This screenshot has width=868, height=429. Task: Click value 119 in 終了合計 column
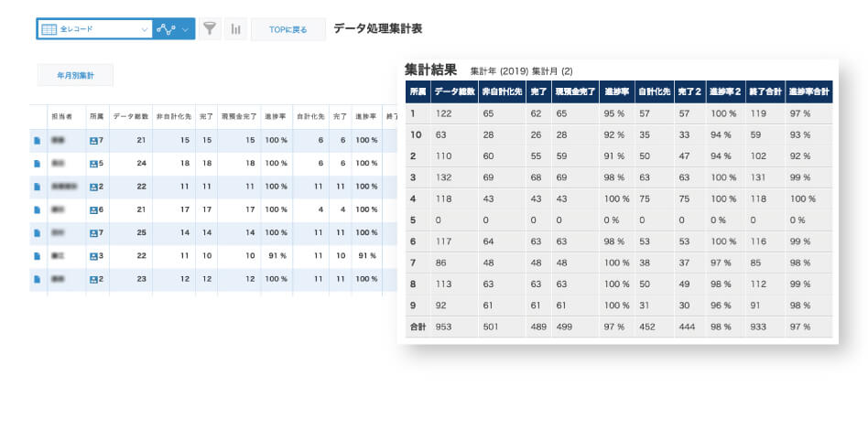[x=758, y=113]
